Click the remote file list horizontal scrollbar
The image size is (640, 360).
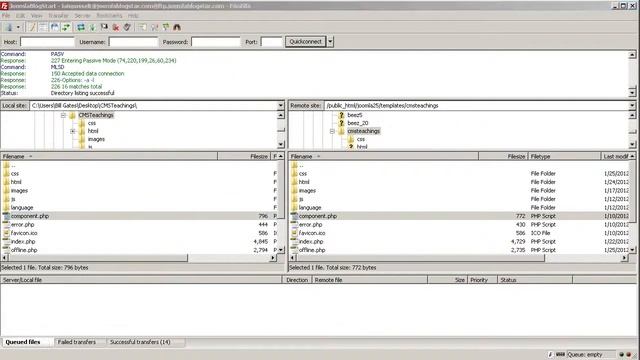[420, 258]
